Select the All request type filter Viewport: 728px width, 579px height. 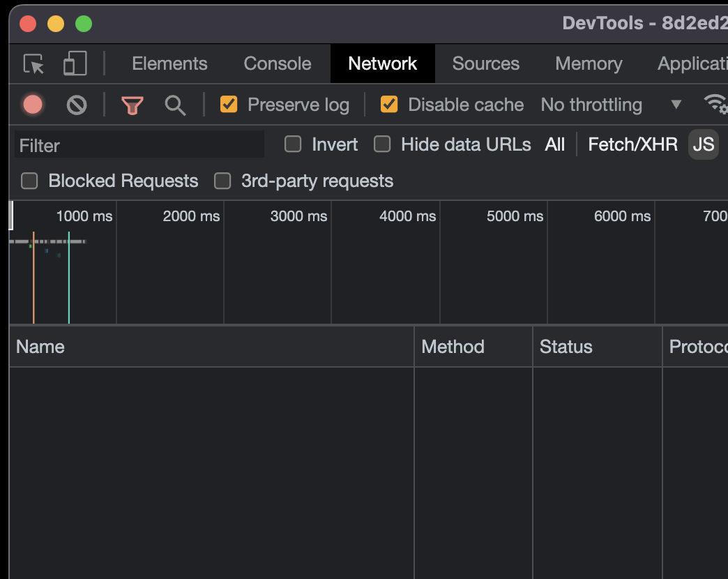tap(555, 144)
